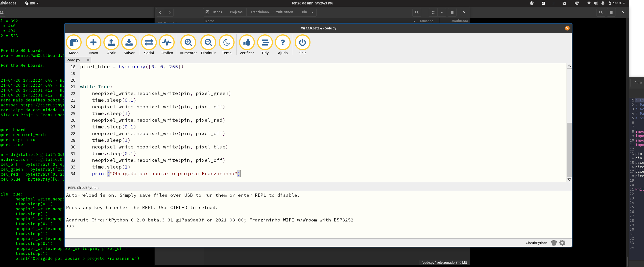Quit Mu with the Sair button
Screen dimensions: 644x267
coord(303,45)
